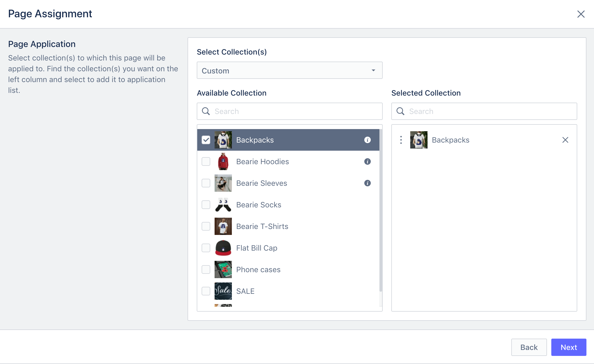
Task: Click the Available Collection list scrollbar
Action: (381, 210)
